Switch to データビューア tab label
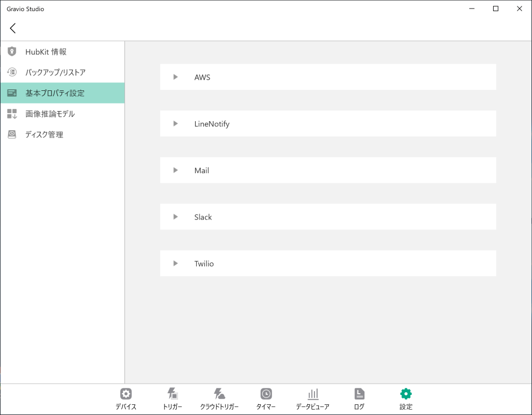Screen dimensions: 532x415 click(x=312, y=406)
